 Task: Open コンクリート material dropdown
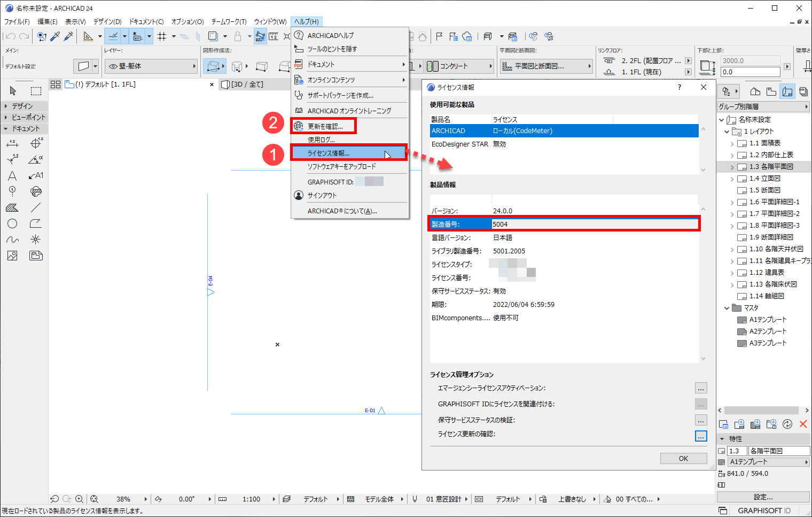click(459, 66)
